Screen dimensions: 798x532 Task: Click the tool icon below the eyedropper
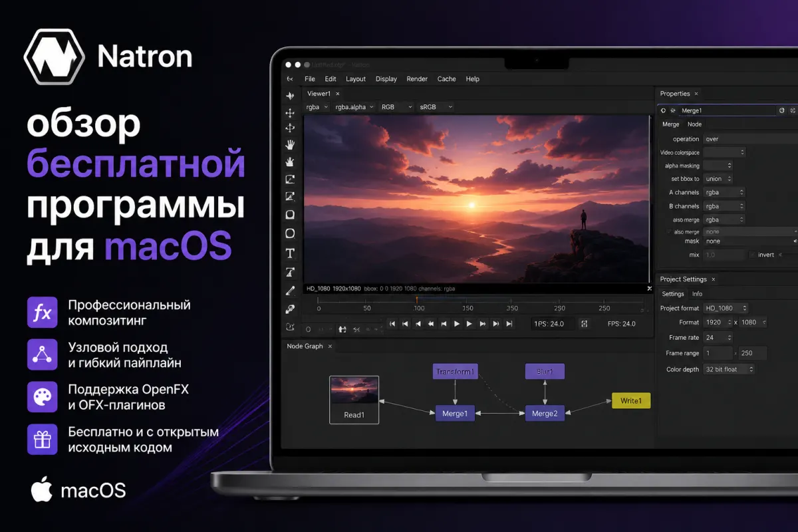tap(290, 327)
